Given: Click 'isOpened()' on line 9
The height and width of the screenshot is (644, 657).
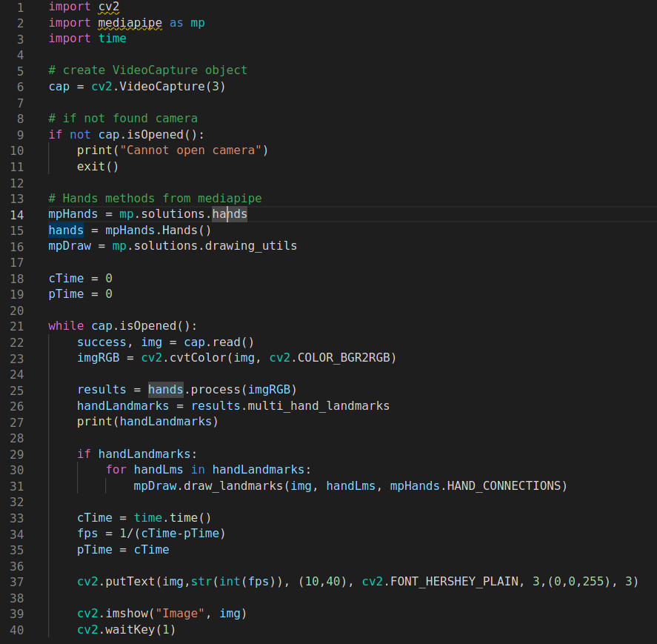Looking at the screenshot, I should pyautogui.click(x=162, y=135).
